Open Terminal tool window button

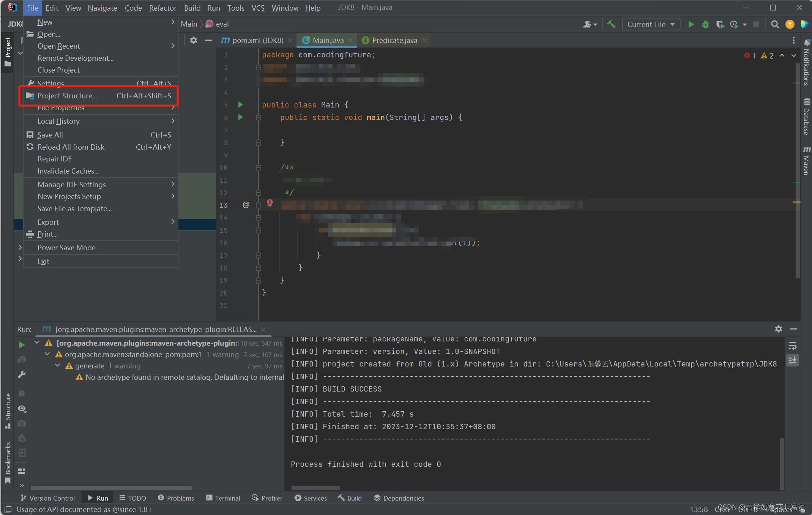coord(223,498)
